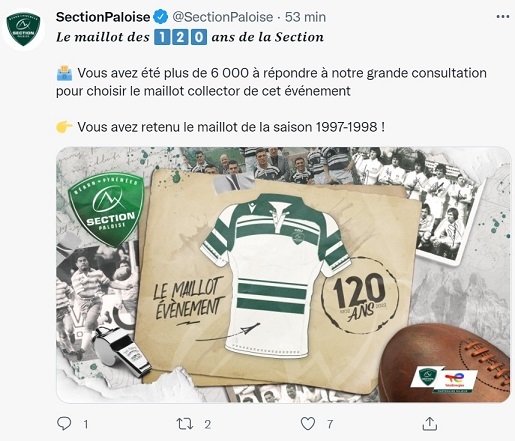Image resolution: width=515 pixels, height=441 pixels.
Task: Click the reply count number 1
Action: [x=86, y=424]
